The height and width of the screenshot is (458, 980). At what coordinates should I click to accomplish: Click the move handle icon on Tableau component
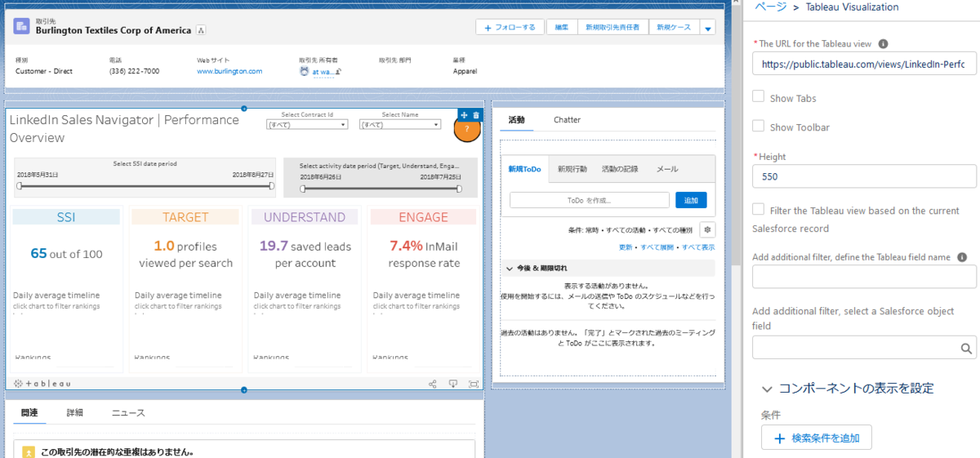click(x=464, y=115)
